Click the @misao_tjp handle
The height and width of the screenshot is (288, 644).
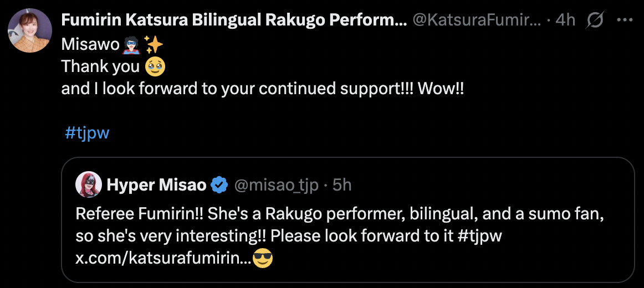coord(277,185)
